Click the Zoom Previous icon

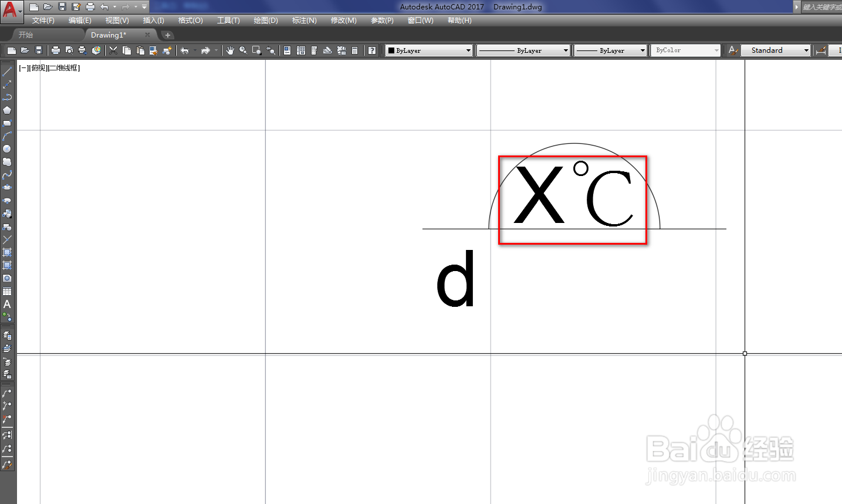click(x=271, y=50)
